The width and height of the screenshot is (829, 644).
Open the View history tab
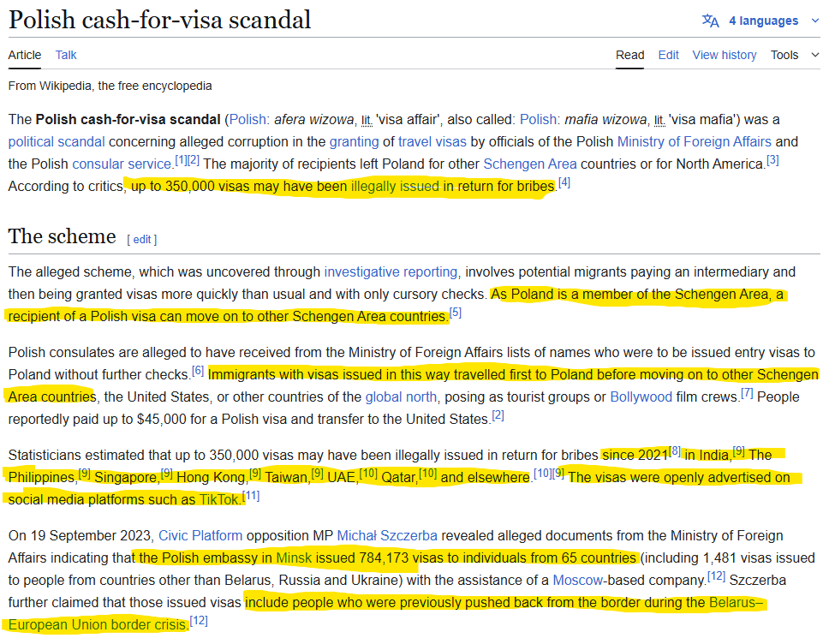point(725,55)
